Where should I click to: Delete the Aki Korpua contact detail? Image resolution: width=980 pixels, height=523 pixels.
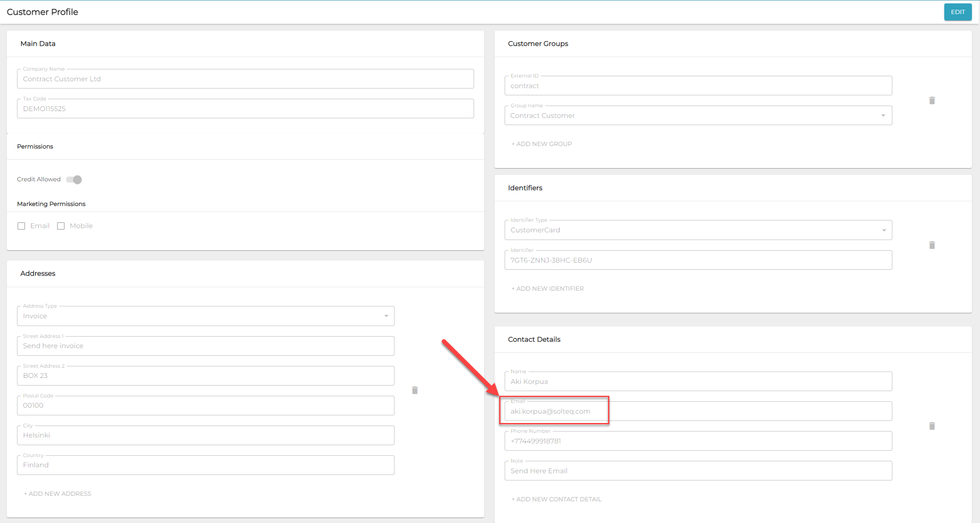(932, 426)
